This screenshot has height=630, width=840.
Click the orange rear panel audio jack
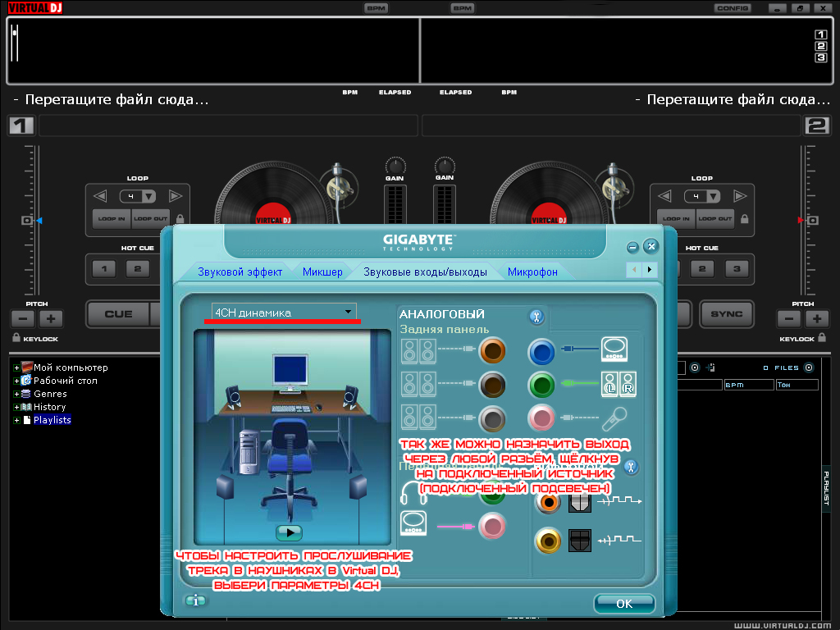click(x=492, y=351)
